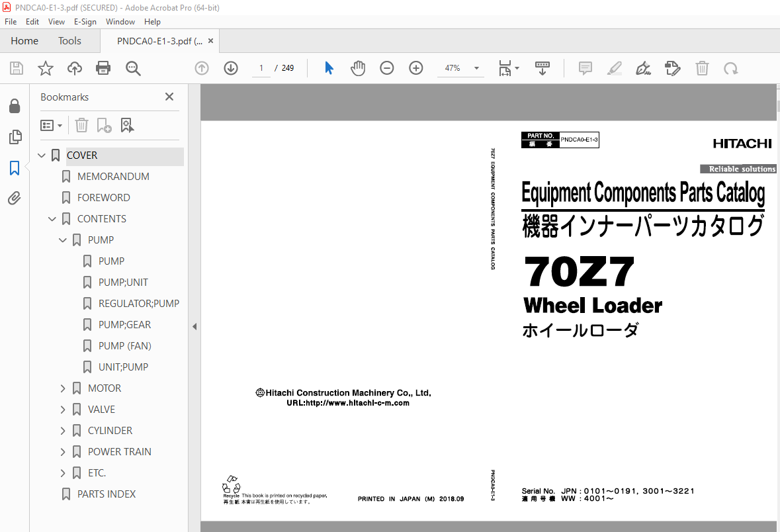Screen dimensions: 780x532
Task: Go to next page arrow
Action: [x=231, y=68]
